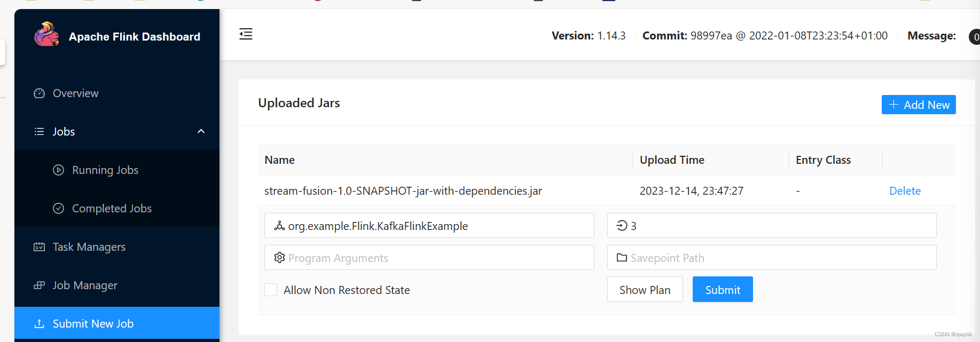Viewport: 980px width, 342px height.
Task: Enable Allow Non Restored State checkbox
Action: 271,290
